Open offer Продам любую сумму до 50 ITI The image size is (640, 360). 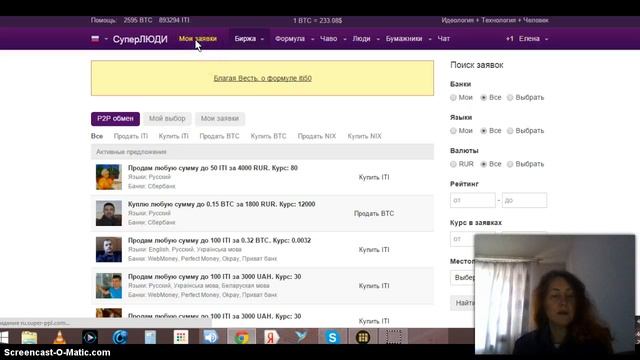(213, 168)
